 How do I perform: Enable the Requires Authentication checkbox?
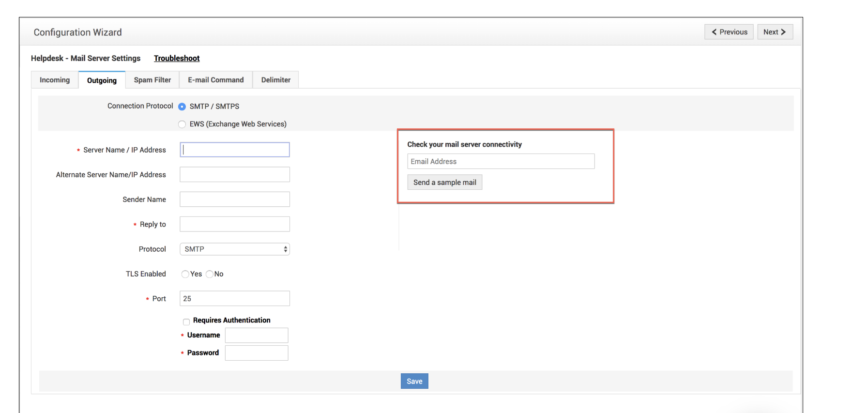click(x=186, y=322)
